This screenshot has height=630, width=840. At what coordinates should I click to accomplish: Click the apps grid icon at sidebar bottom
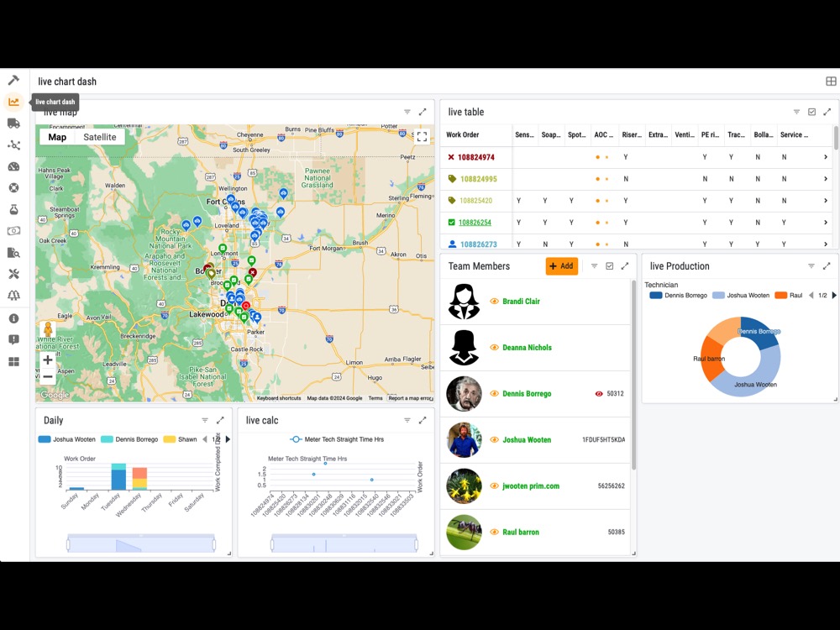[13, 360]
